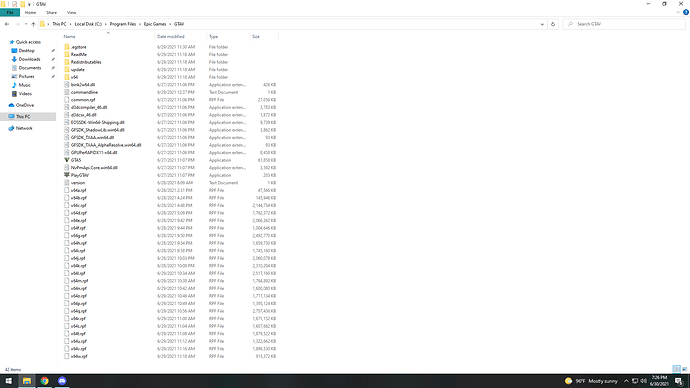Select the x64w.rpf file
This screenshot has width=690, height=388.
79,356
